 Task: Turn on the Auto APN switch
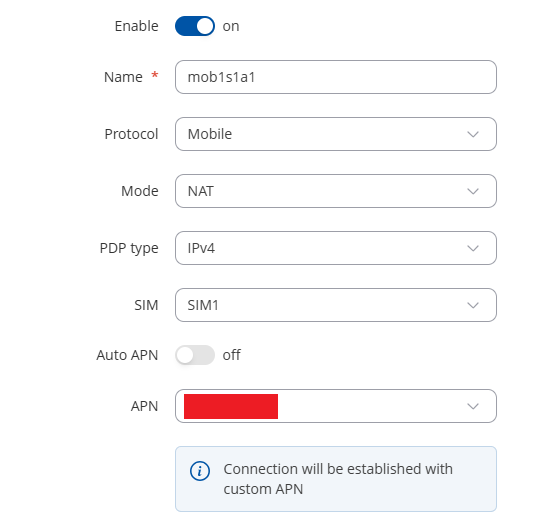click(x=195, y=355)
